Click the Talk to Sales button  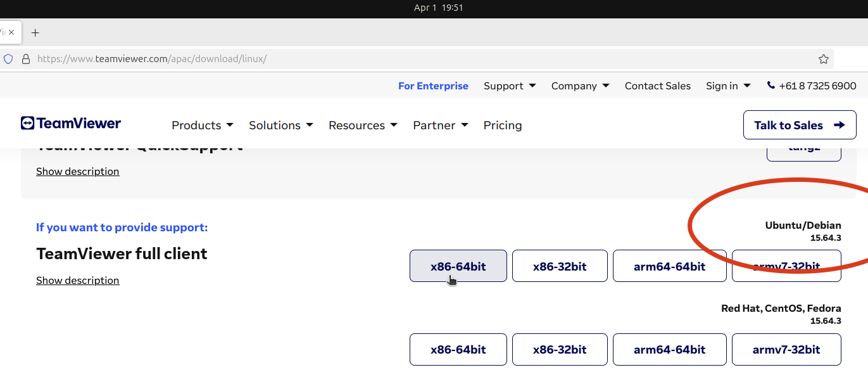pyautogui.click(x=800, y=125)
